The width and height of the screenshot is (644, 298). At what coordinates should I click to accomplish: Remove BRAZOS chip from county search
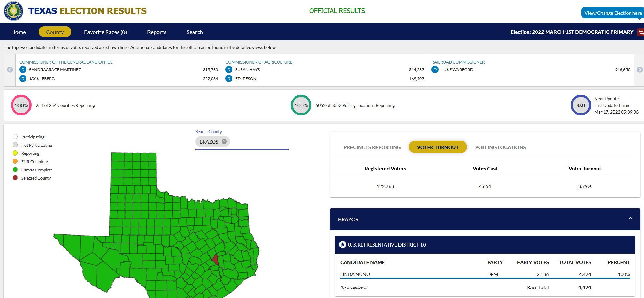[224, 141]
